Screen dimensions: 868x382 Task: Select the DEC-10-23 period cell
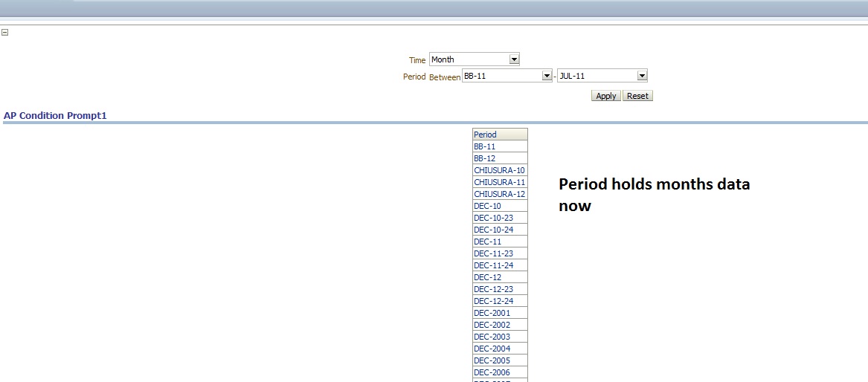tap(500, 218)
